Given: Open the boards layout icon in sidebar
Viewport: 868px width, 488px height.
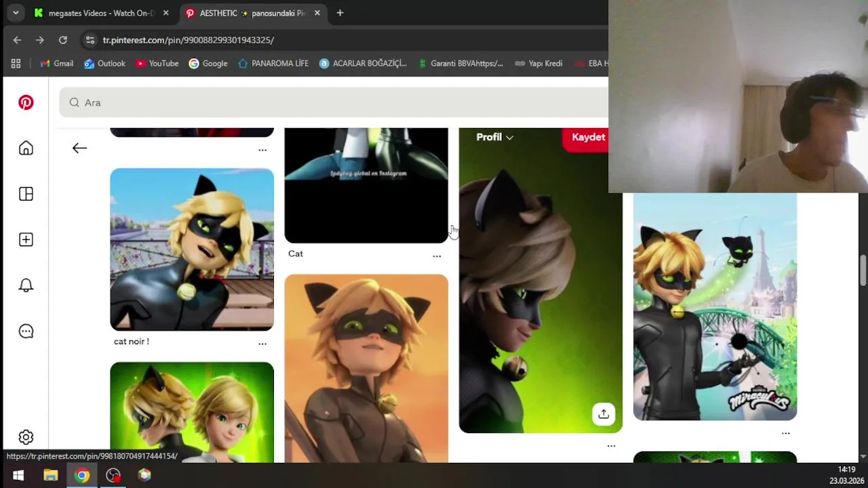Looking at the screenshot, I should 26,194.
